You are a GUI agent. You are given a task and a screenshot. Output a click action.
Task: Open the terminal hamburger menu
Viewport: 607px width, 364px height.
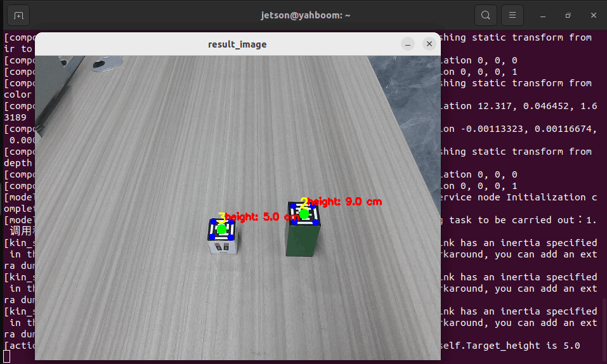pos(512,15)
